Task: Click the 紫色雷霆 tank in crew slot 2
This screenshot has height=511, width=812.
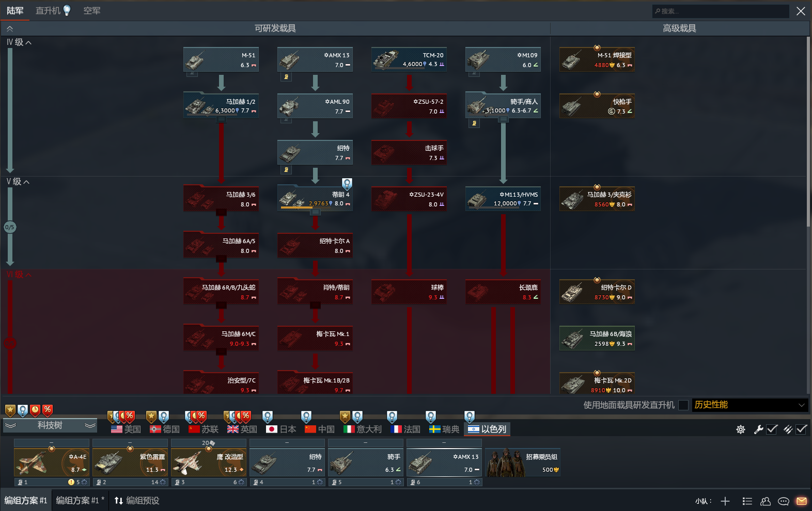Action: pos(130,462)
